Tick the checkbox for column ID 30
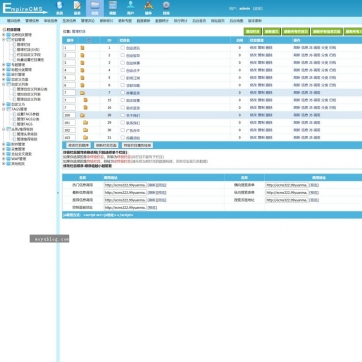362x362 pixels. click(123, 130)
